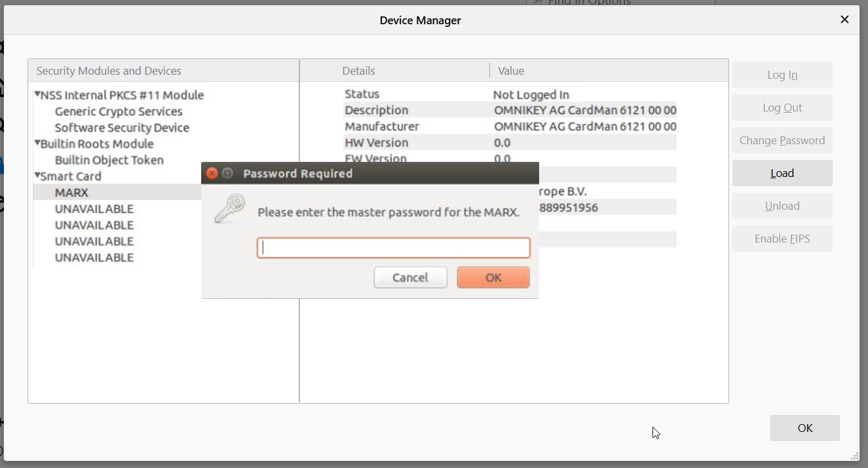Click the Log In button
Screen dimensions: 868x468
pyautogui.click(x=782, y=75)
